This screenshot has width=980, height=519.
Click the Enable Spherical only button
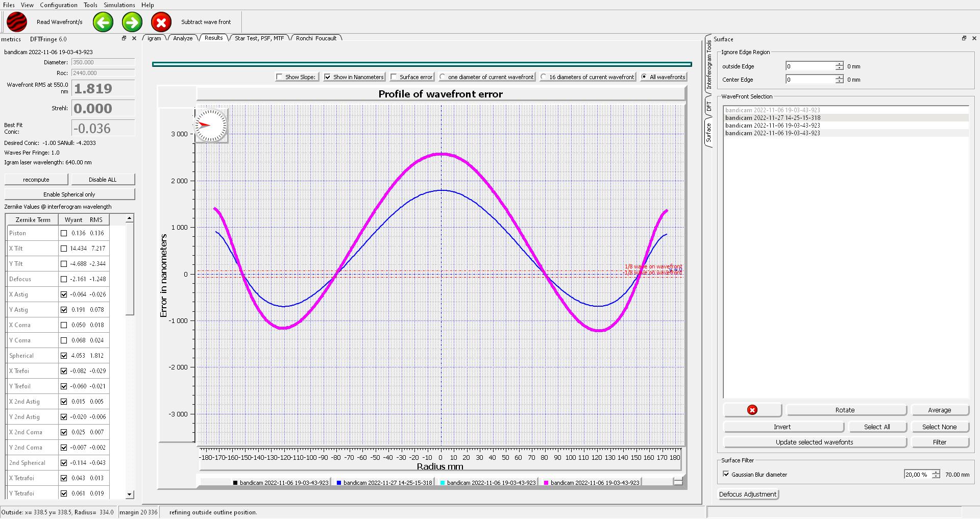69,194
